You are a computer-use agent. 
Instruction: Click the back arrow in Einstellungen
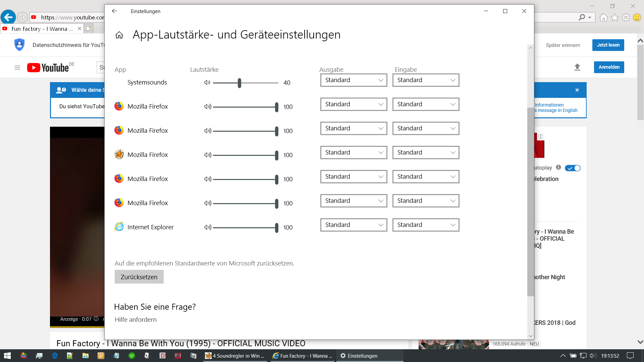[114, 11]
